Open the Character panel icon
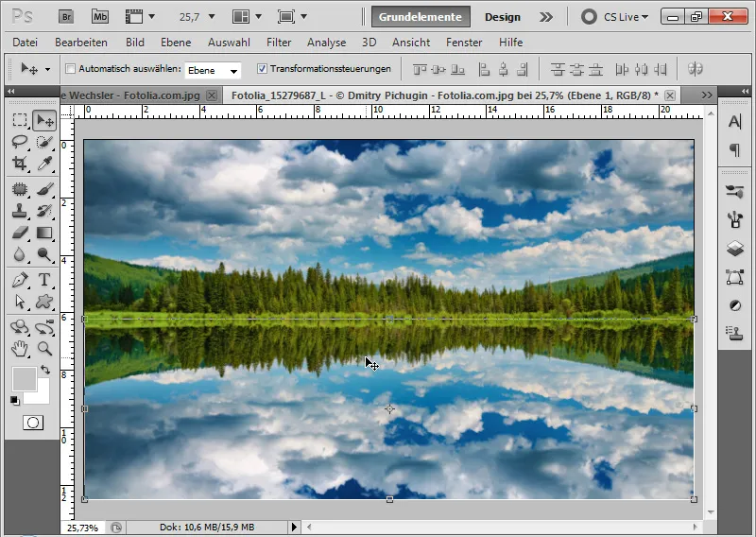The height and width of the screenshot is (537, 756). tap(735, 122)
